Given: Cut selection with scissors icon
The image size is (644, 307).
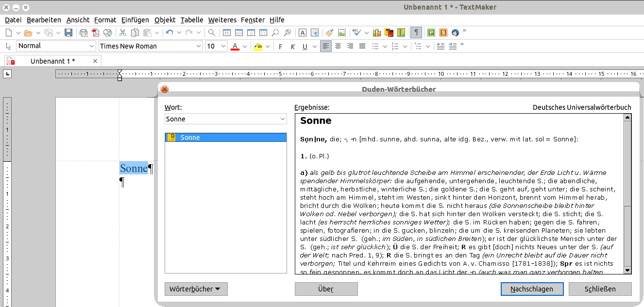Looking at the screenshot, I should tap(123, 33).
